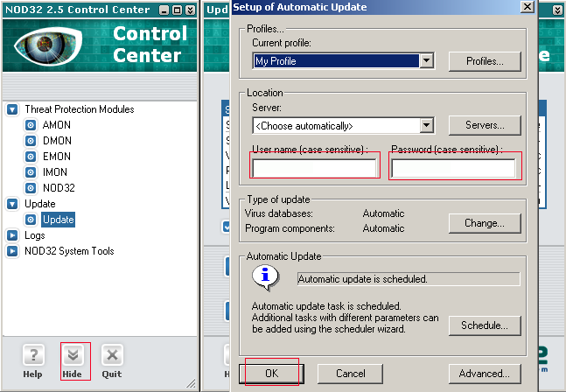This screenshot has width=566, height=392.
Task: Select the DMON tree item
Action: 57,141
